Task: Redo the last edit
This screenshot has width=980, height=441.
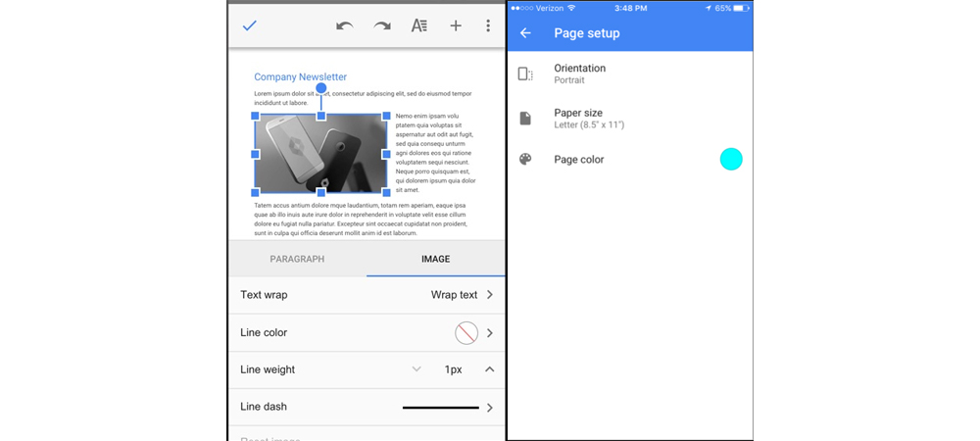Action: pyautogui.click(x=382, y=25)
